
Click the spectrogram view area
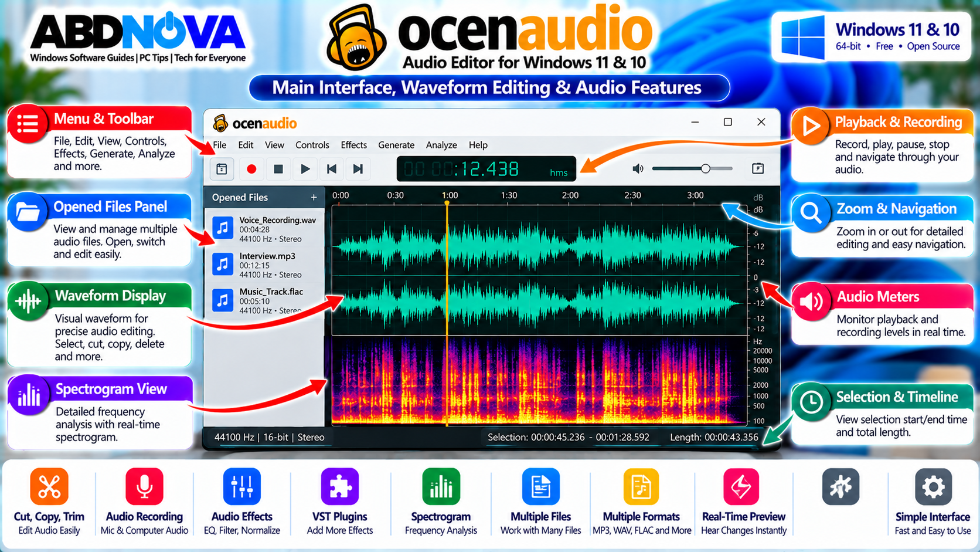[x=539, y=381]
